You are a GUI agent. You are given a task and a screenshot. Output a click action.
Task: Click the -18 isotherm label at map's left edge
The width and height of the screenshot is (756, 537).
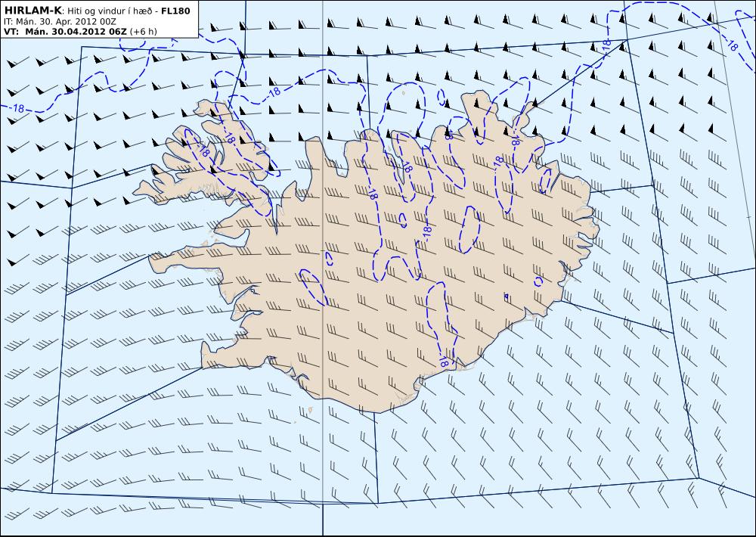pos(17,109)
